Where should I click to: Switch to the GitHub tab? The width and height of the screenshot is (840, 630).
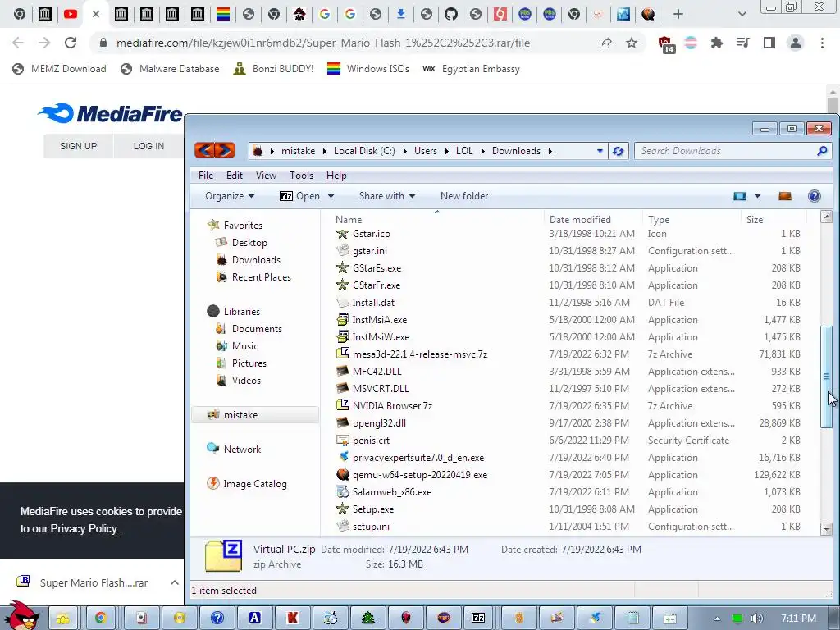point(451,14)
